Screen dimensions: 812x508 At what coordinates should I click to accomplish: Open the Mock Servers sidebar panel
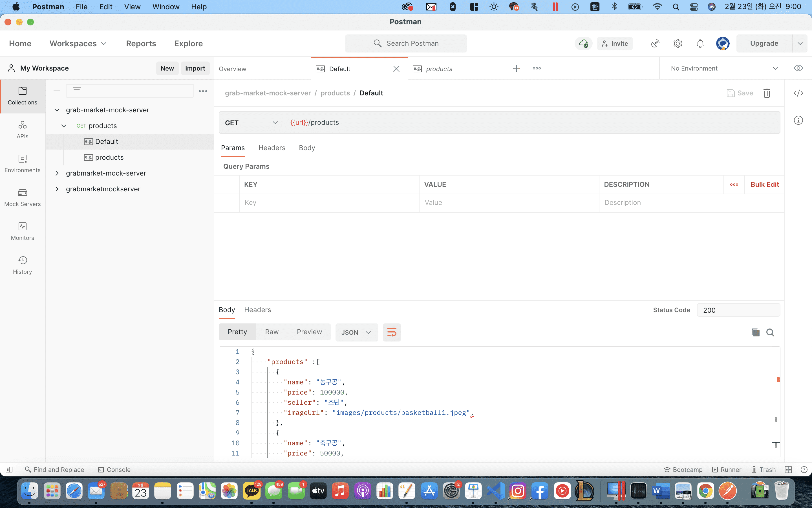(23, 198)
